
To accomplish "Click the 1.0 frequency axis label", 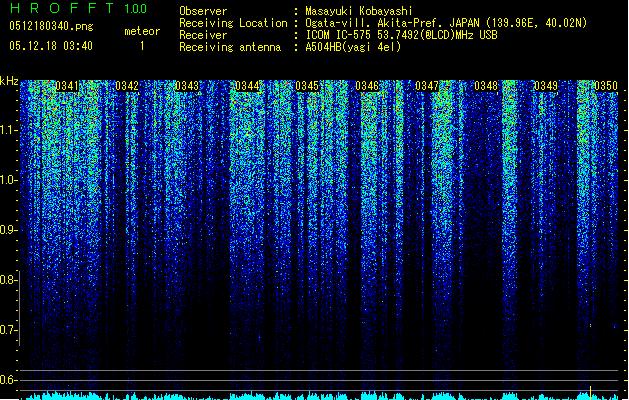I will [9, 180].
